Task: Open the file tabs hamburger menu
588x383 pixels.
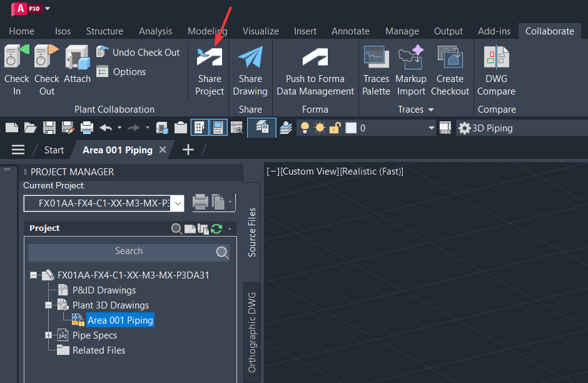Action: pos(18,150)
